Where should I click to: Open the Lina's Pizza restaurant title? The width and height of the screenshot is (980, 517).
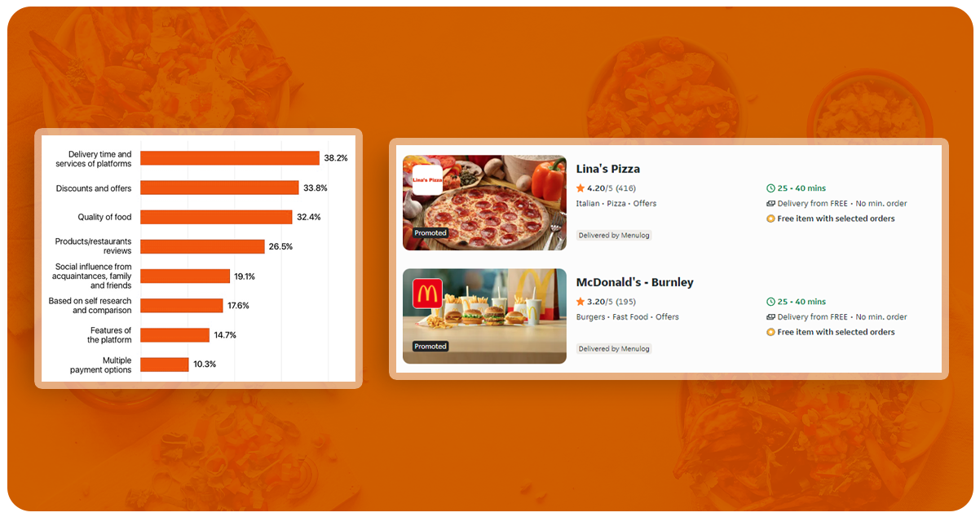click(607, 169)
